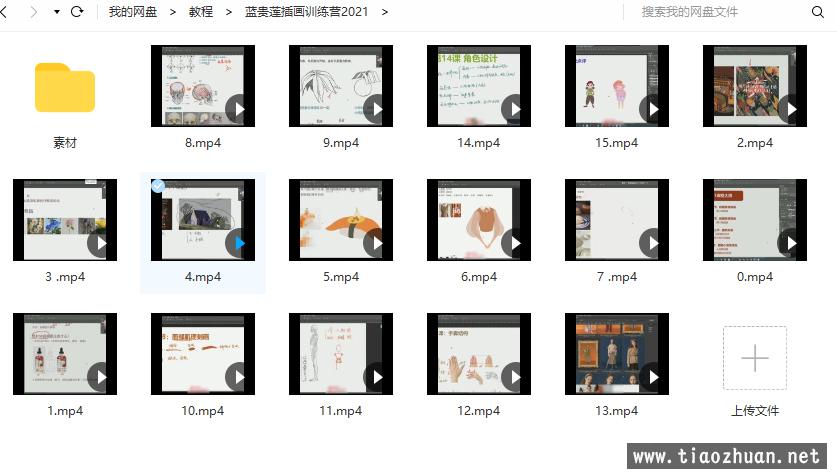
Task: Expand the chevron after 蓝贵莲插画训练营2021
Action: pyautogui.click(x=385, y=12)
